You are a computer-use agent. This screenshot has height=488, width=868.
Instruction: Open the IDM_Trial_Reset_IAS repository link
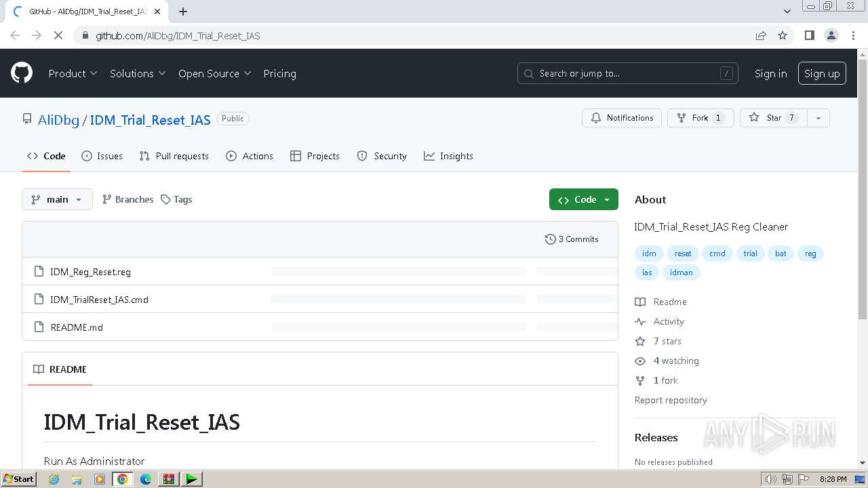click(x=150, y=119)
